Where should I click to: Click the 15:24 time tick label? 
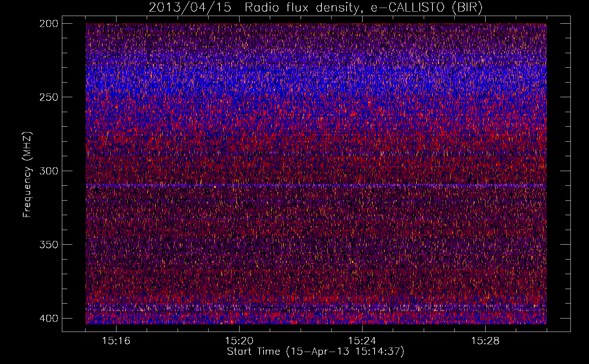pyautogui.click(x=362, y=341)
